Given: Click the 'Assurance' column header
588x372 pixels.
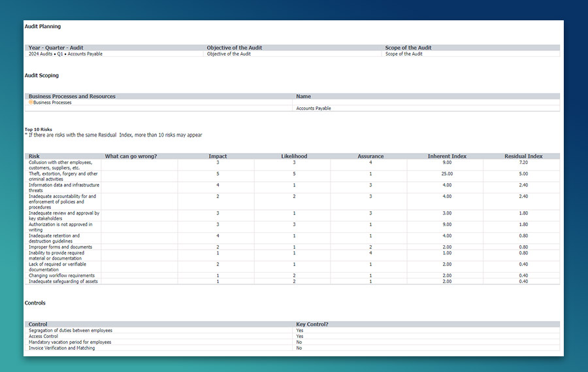Looking at the screenshot, I should (370, 156).
